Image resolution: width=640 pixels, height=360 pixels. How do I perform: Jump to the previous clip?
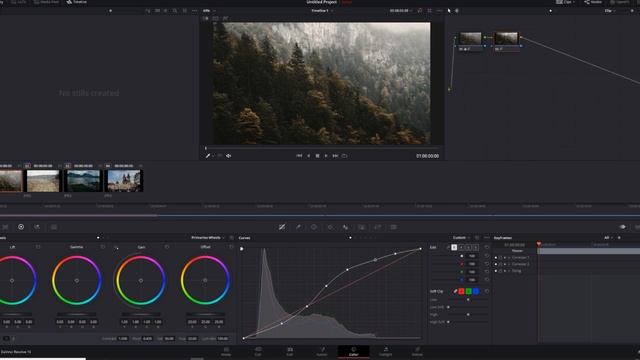pyautogui.click(x=299, y=156)
